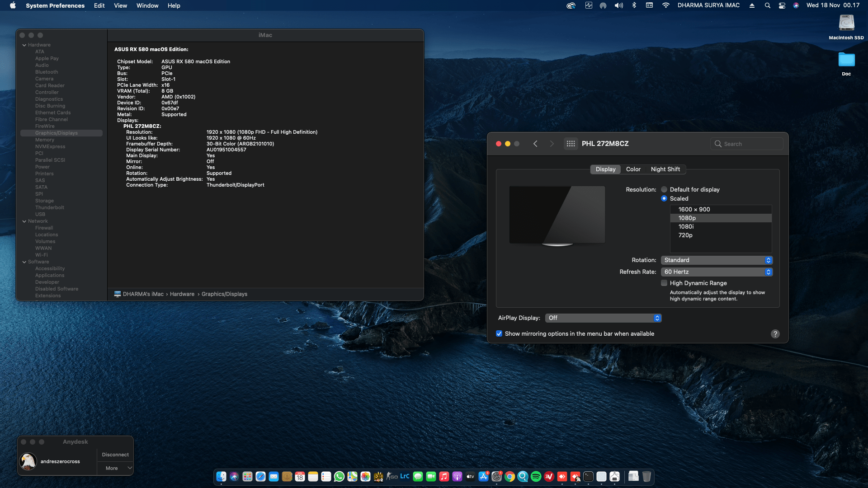Open the Wi-Fi status menu

pyautogui.click(x=666, y=5)
